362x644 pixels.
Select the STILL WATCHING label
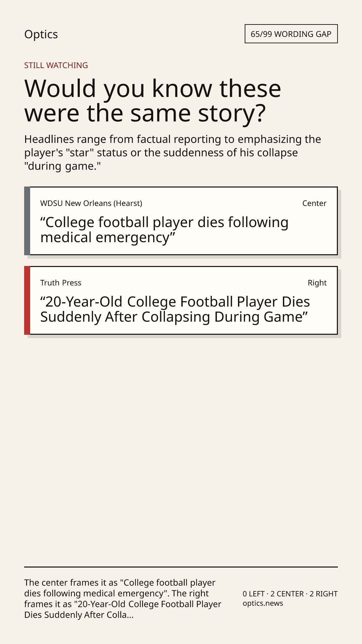(56, 65)
